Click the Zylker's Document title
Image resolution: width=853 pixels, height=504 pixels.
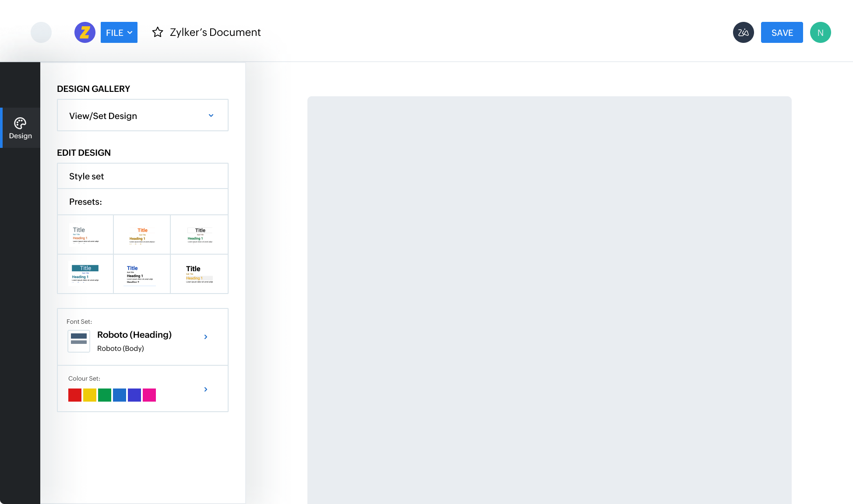pos(215,32)
